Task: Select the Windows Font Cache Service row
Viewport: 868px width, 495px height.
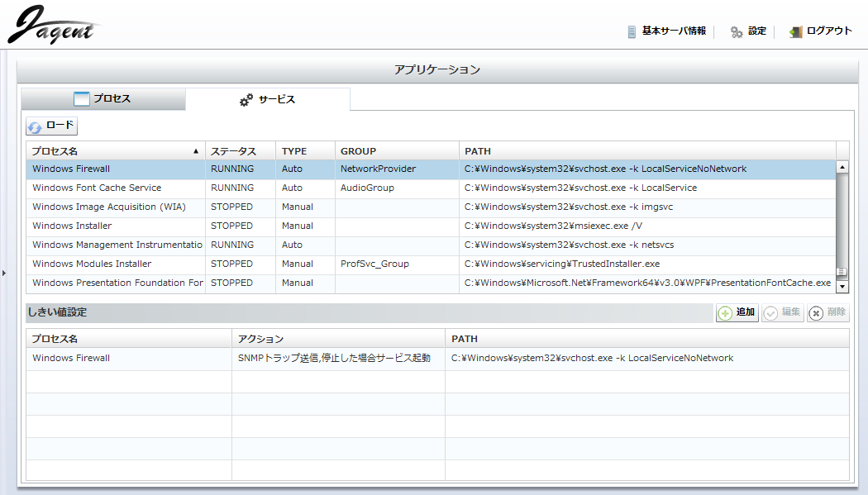Action: click(x=97, y=188)
